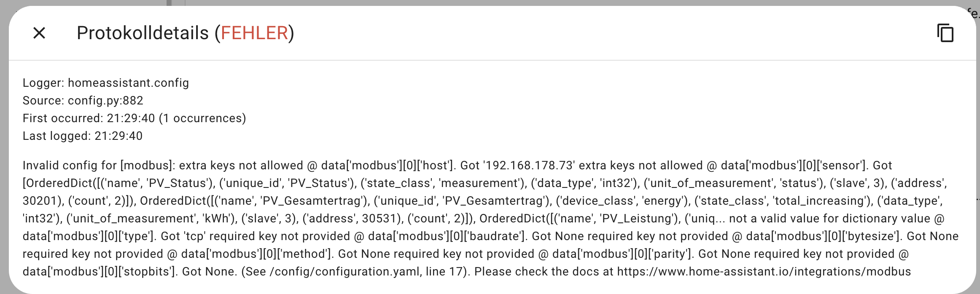Select the Logger: homeassistant.config line

105,83
